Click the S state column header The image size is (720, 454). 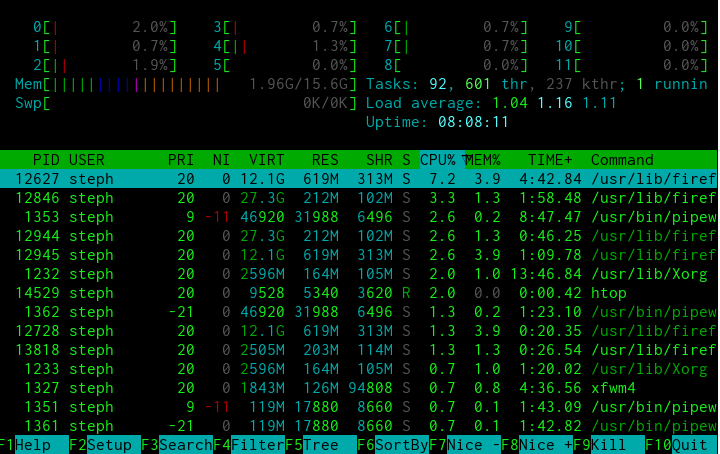point(406,160)
